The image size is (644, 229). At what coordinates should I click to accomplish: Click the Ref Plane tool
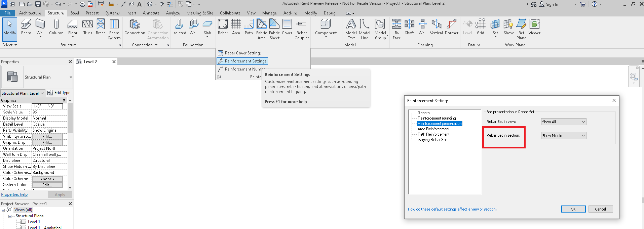click(x=521, y=29)
